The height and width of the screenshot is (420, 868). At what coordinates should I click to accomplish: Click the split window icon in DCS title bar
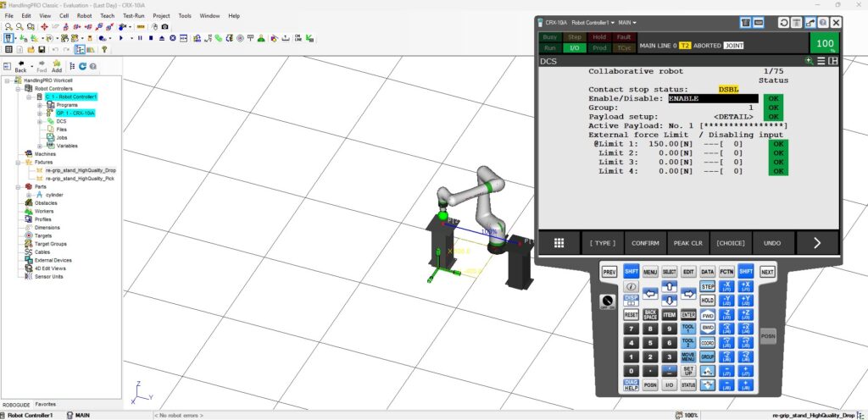(832, 61)
